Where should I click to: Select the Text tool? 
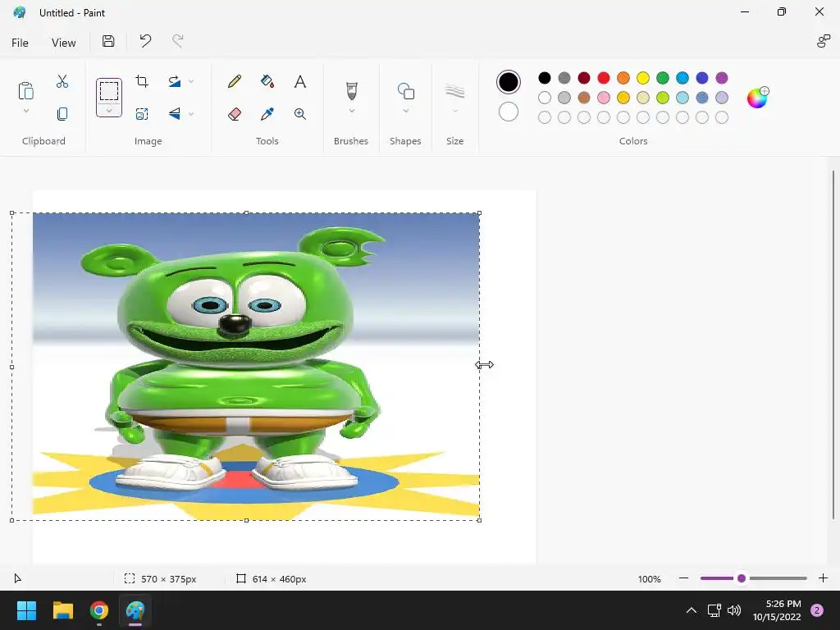click(x=300, y=81)
